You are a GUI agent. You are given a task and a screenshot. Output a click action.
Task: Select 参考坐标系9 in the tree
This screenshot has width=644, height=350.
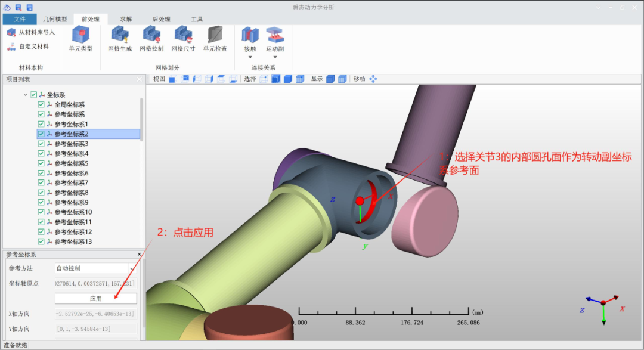(72, 203)
